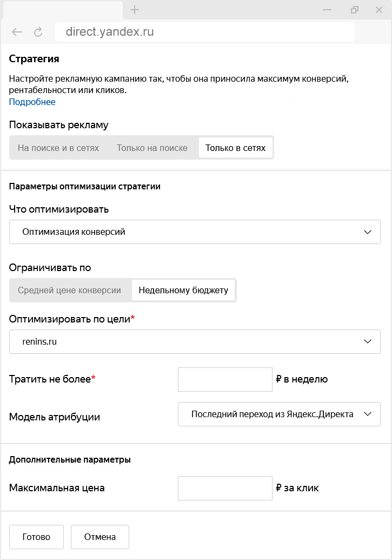Viewport: 392px width, 560px height.
Task: Click the 'Подробнее' link
Action: [x=32, y=102]
